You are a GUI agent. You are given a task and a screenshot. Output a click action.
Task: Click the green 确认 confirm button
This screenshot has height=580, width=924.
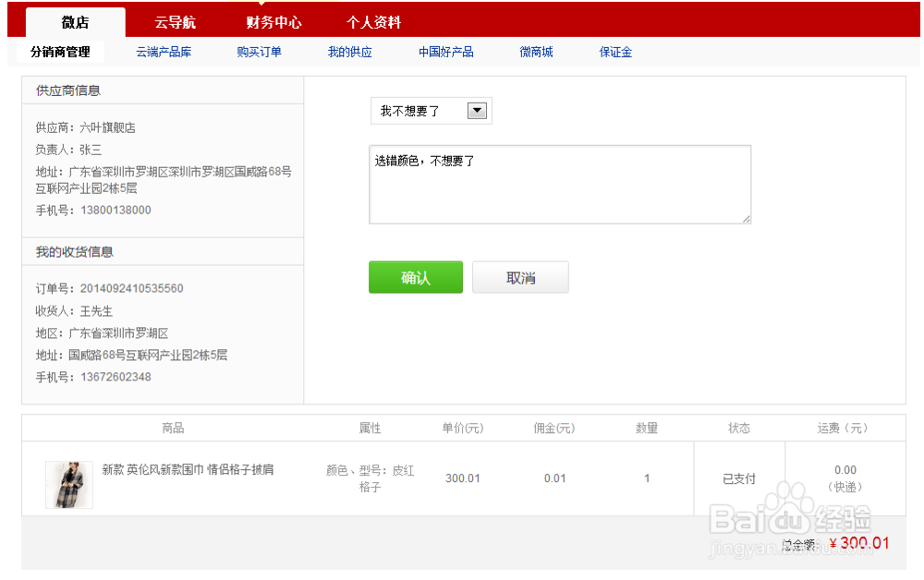[x=415, y=277]
